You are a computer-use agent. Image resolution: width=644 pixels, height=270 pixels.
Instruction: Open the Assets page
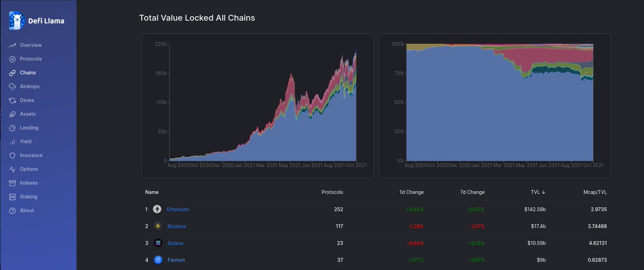pos(28,114)
